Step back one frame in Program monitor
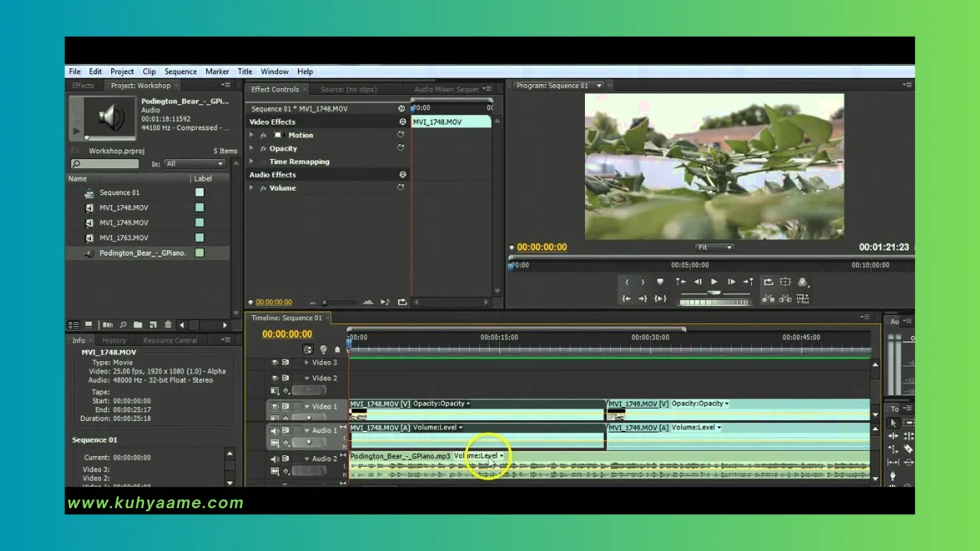The width and height of the screenshot is (980, 551). 697,282
